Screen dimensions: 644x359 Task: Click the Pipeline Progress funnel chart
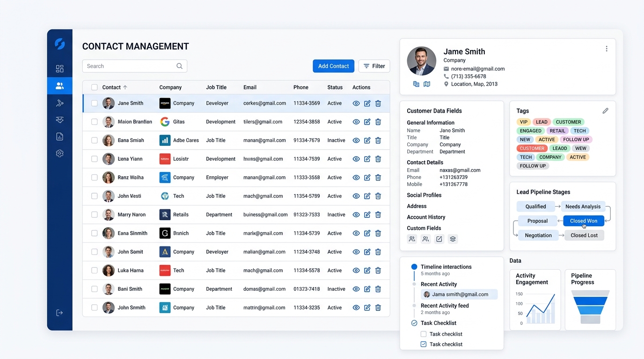pos(590,307)
